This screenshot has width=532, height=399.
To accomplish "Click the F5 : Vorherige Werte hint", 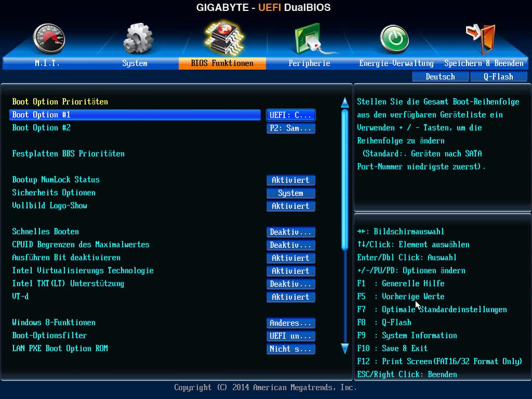I will [401, 297].
